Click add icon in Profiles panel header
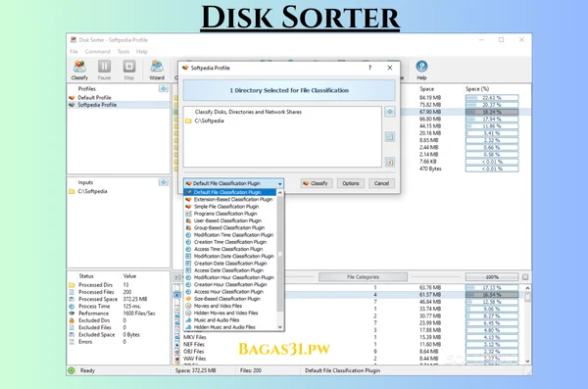 tap(163, 89)
